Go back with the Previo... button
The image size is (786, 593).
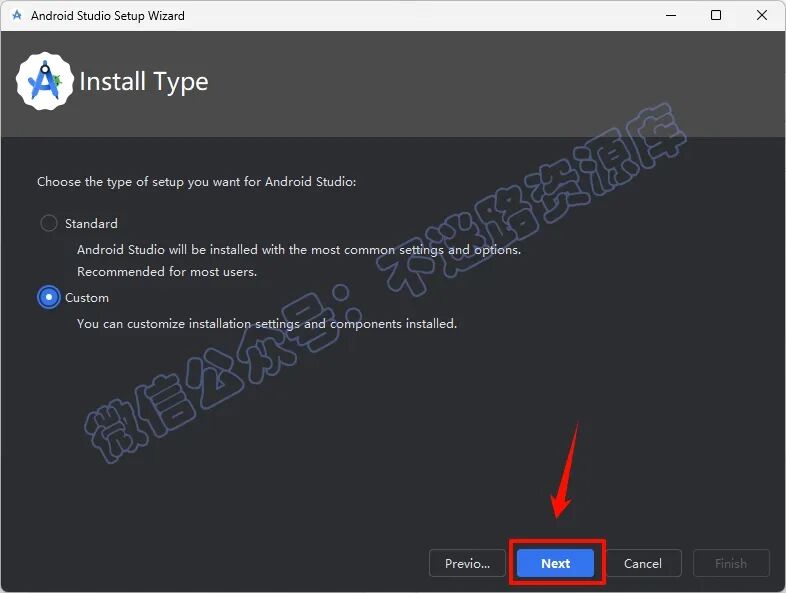[467, 563]
